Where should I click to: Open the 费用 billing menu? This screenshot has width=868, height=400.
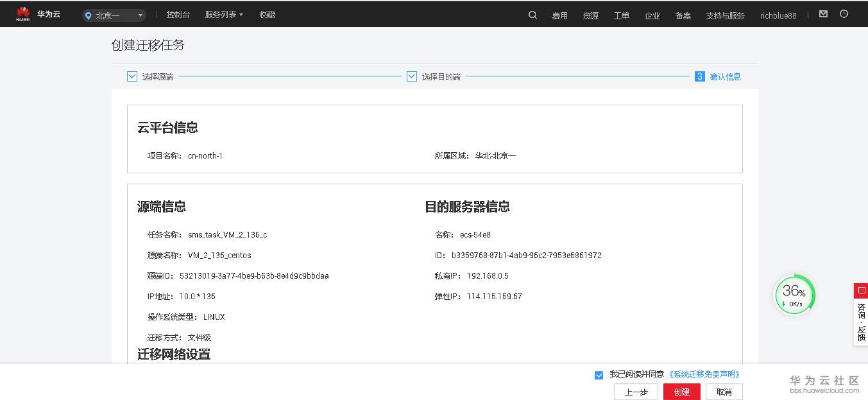click(x=560, y=15)
